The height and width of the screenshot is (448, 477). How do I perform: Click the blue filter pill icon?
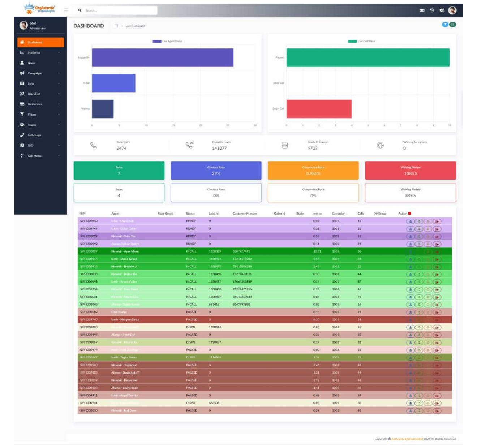click(x=445, y=25)
